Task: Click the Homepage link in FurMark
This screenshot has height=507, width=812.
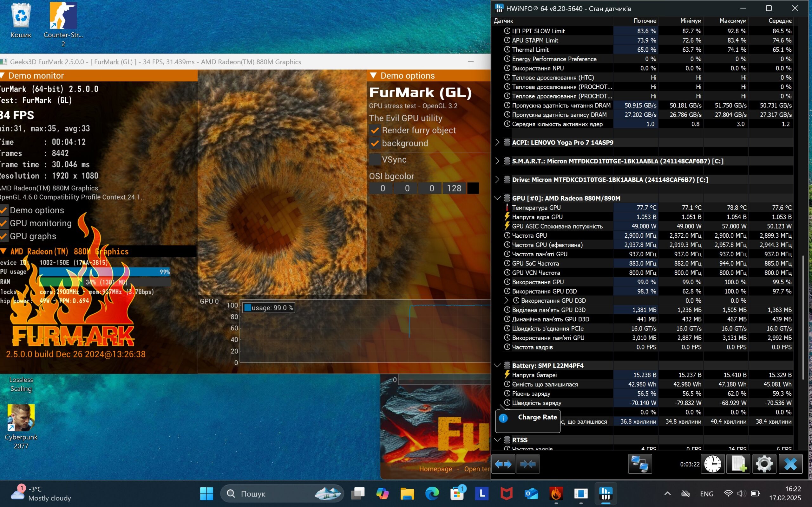Action: [435, 469]
